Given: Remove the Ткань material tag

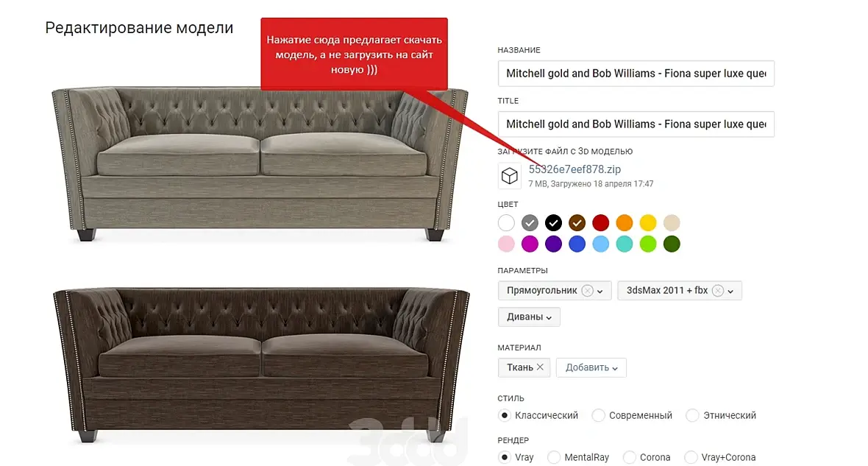Looking at the screenshot, I should coord(540,367).
